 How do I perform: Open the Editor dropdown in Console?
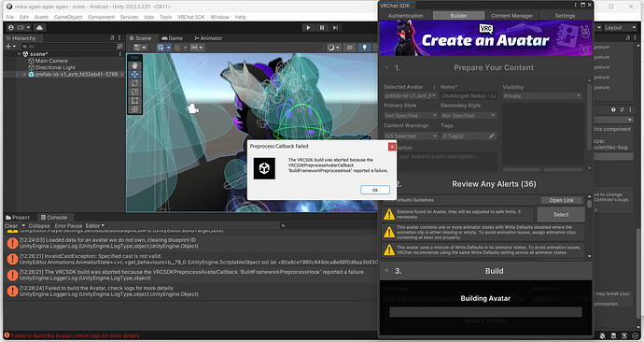pyautogui.click(x=95, y=226)
